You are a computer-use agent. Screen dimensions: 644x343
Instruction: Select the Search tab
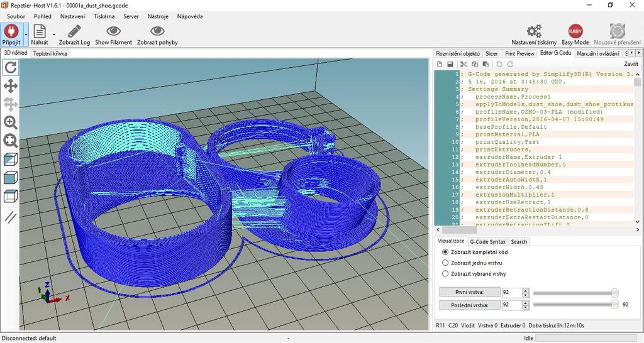[x=519, y=242]
